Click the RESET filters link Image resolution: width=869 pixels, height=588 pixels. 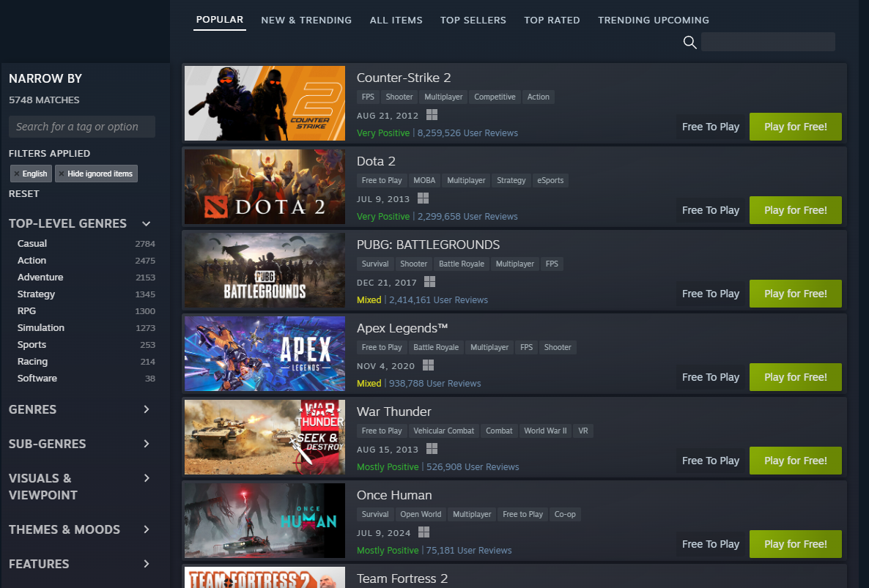click(24, 194)
